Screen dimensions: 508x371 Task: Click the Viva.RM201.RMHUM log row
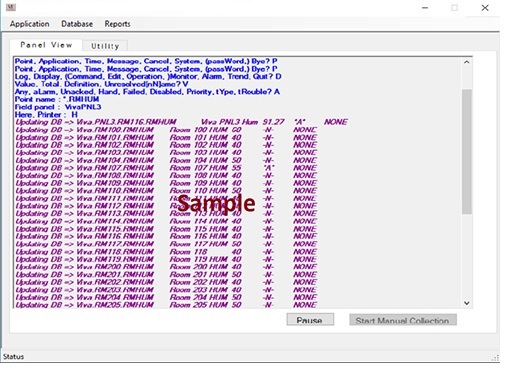(x=166, y=275)
